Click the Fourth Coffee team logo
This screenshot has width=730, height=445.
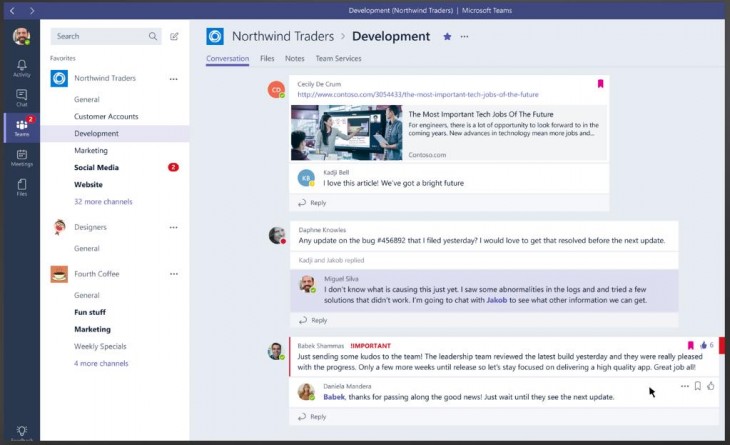(59, 274)
